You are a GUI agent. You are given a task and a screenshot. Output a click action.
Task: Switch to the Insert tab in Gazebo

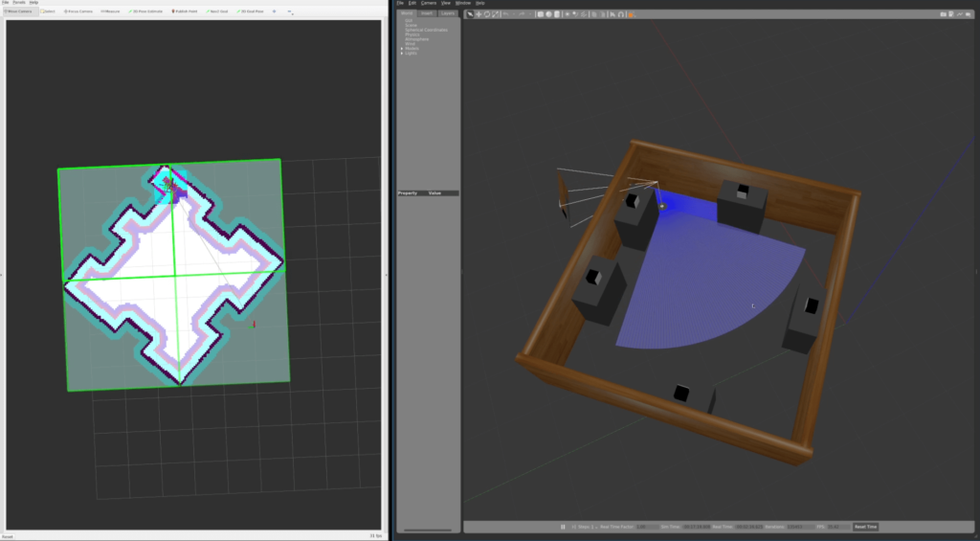tap(427, 13)
